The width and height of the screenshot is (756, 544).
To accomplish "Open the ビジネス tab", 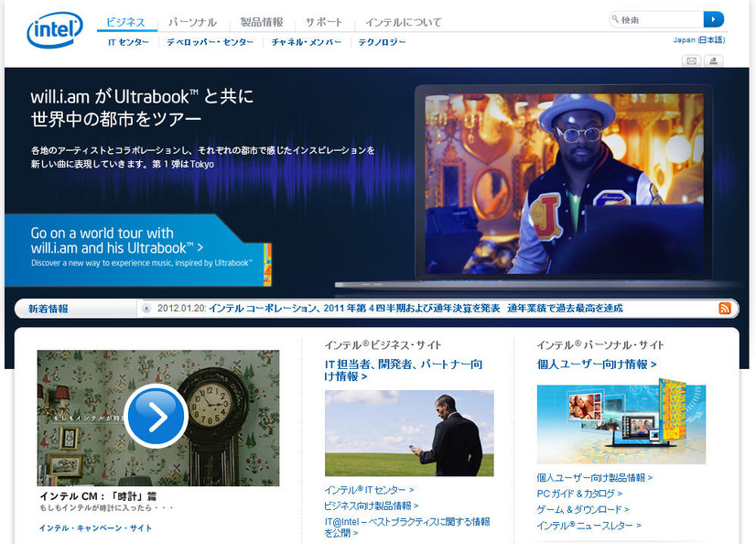I will coord(125,22).
